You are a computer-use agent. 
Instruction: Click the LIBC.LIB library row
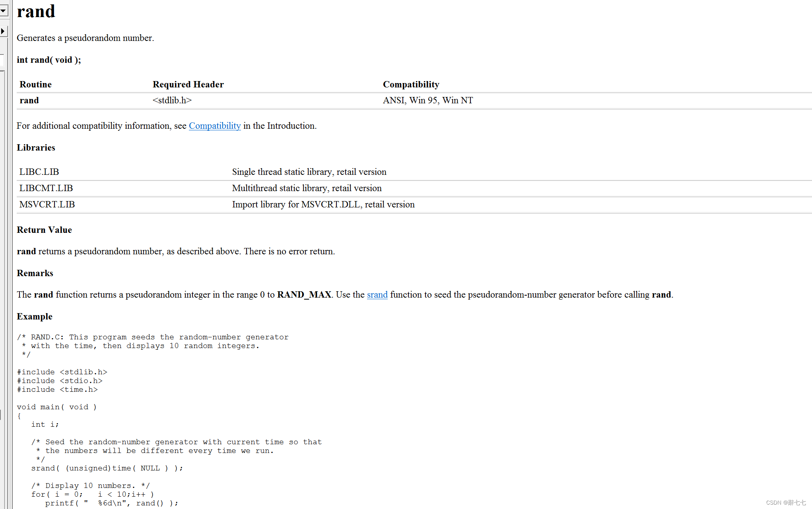pos(39,172)
